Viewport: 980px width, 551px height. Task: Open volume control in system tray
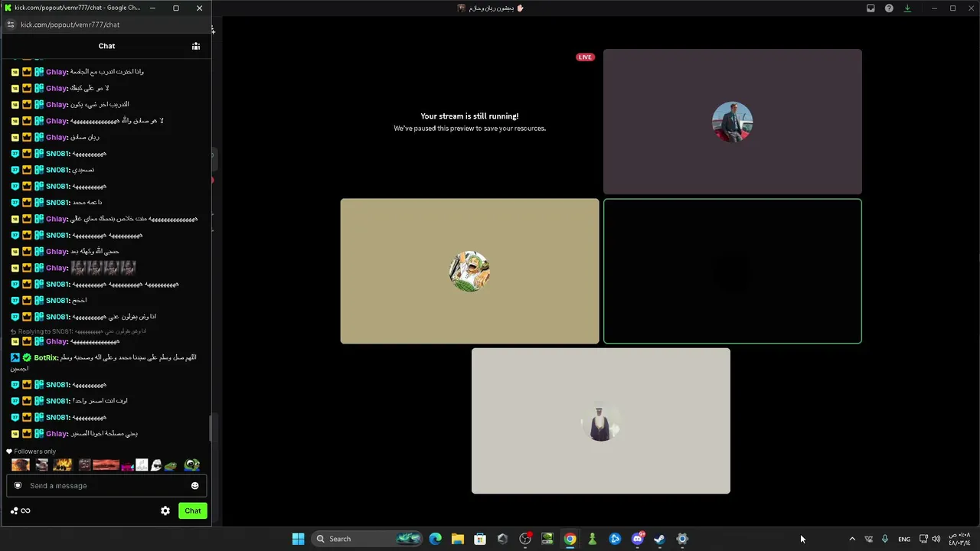pyautogui.click(x=936, y=539)
